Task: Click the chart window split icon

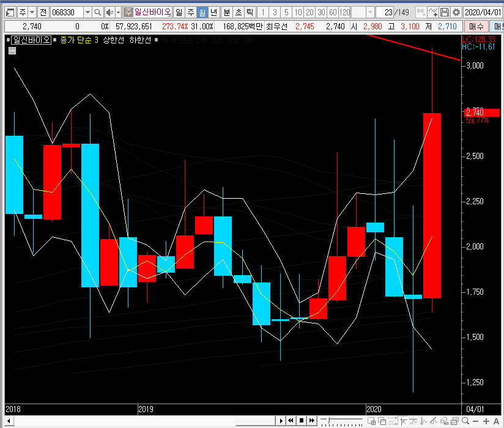Action: click(371, 421)
